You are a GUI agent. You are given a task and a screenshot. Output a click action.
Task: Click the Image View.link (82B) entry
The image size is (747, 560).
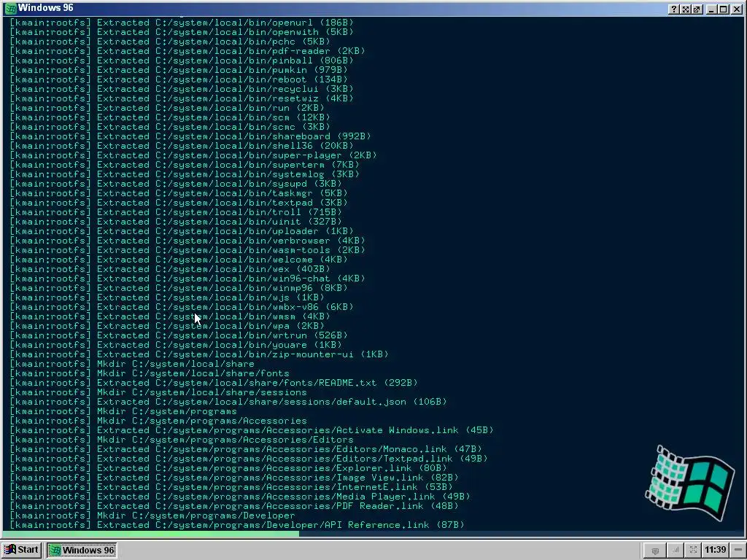(234, 478)
